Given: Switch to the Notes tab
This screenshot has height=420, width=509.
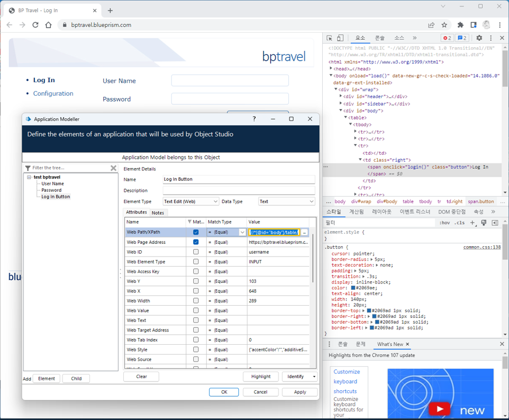Looking at the screenshot, I should pyautogui.click(x=158, y=213).
